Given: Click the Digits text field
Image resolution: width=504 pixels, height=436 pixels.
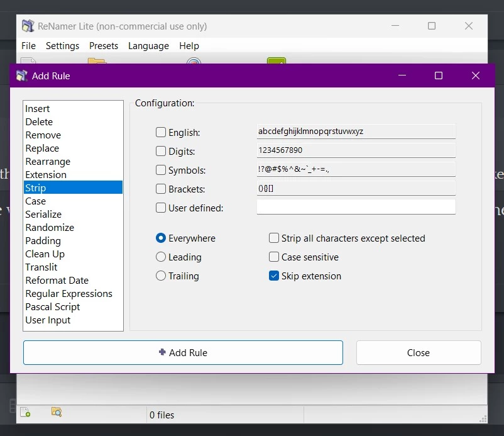Looking at the screenshot, I should pyautogui.click(x=356, y=150).
